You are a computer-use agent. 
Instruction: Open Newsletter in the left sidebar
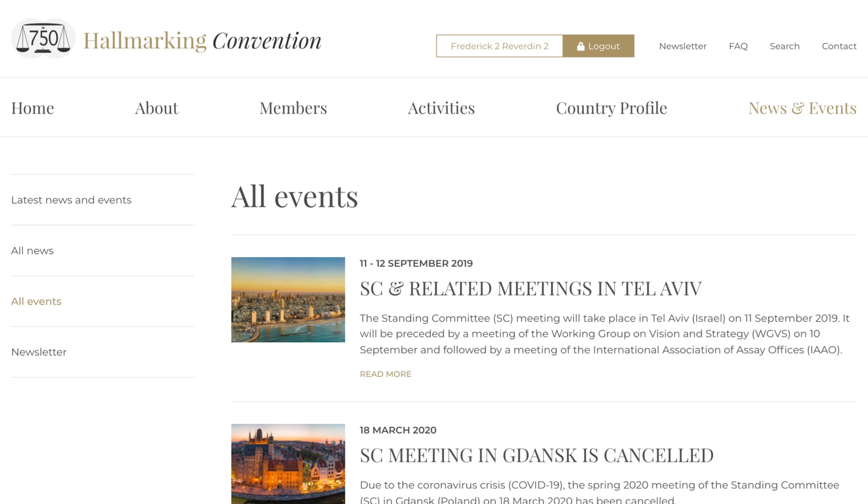pos(39,352)
